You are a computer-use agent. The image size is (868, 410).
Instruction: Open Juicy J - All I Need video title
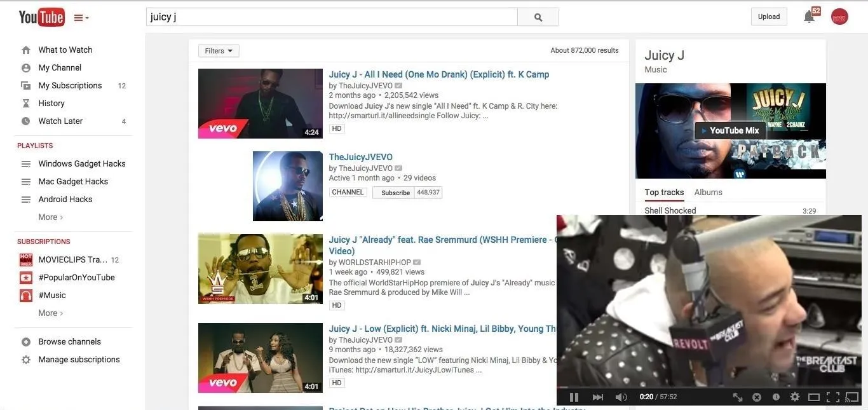coord(439,74)
